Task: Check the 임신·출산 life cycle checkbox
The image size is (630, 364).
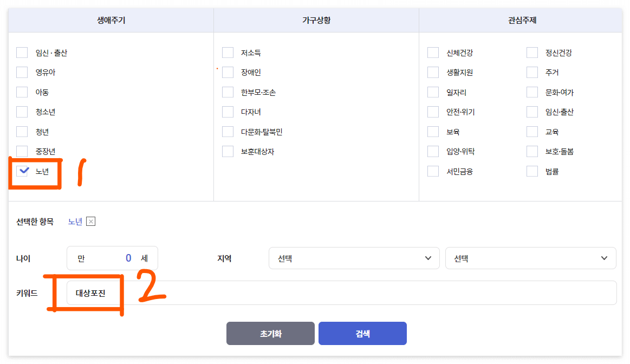Action: [22, 53]
